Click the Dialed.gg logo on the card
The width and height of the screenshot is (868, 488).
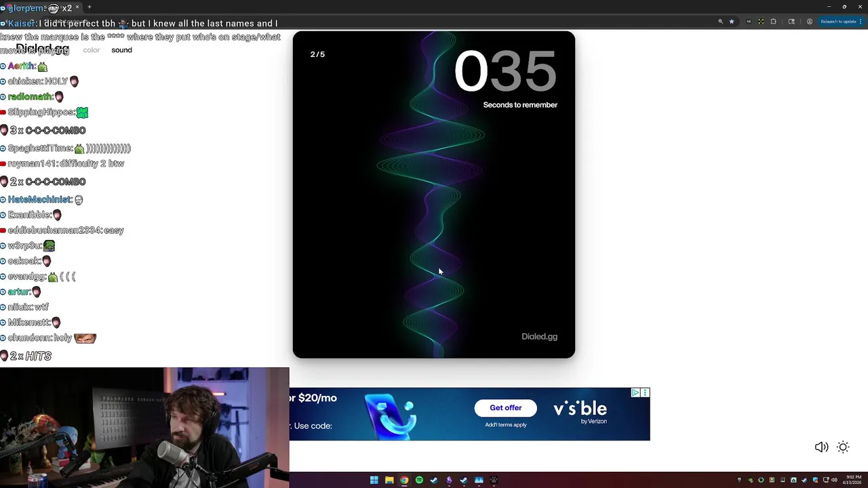click(539, 336)
